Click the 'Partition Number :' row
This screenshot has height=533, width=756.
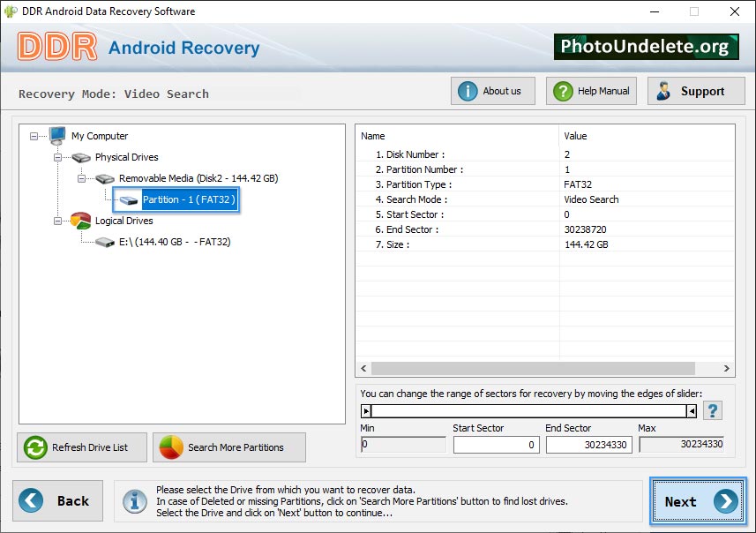[x=545, y=169]
